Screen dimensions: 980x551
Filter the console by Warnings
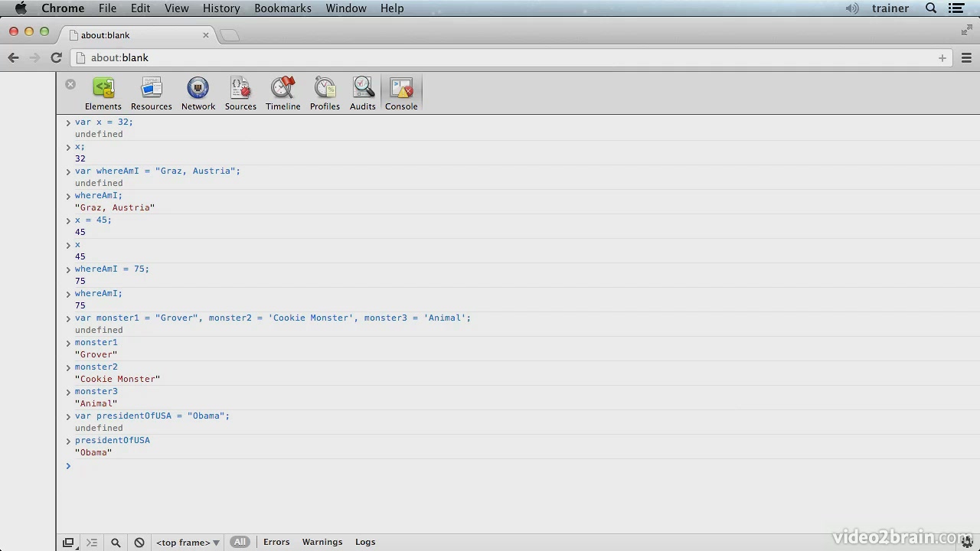[x=322, y=542]
